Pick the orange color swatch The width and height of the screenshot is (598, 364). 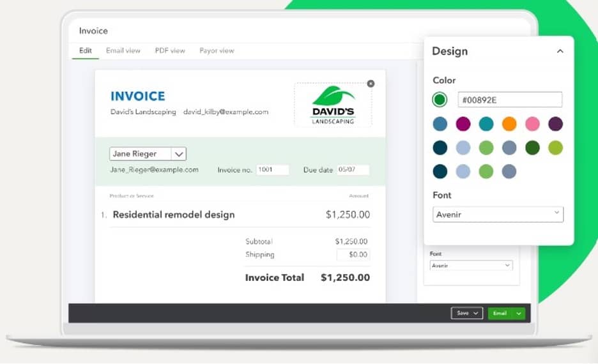click(509, 124)
